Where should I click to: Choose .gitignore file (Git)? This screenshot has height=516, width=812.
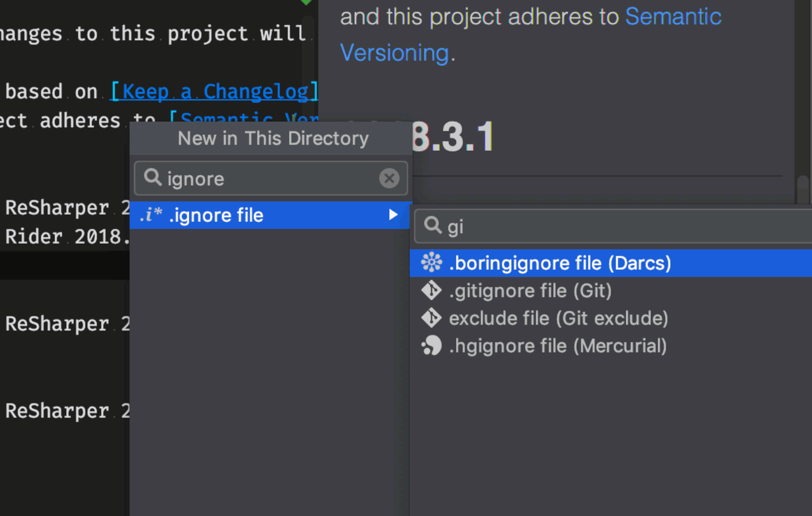[611, 291]
